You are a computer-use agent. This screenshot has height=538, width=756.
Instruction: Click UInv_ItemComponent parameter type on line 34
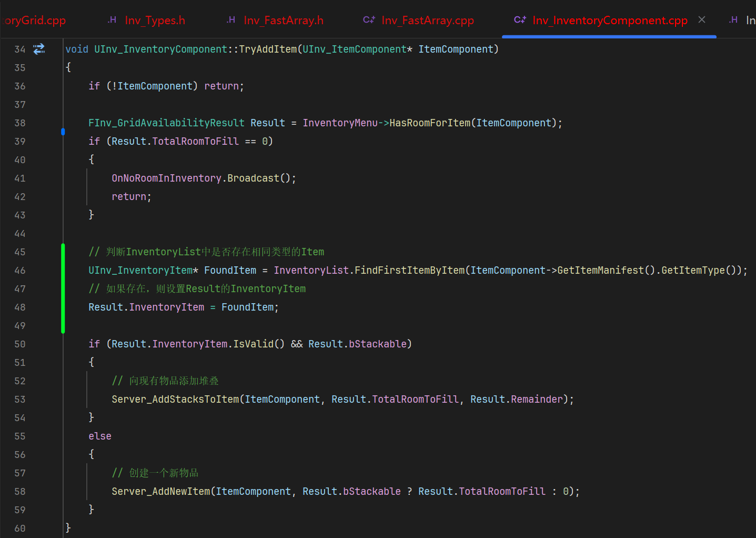[x=355, y=49]
